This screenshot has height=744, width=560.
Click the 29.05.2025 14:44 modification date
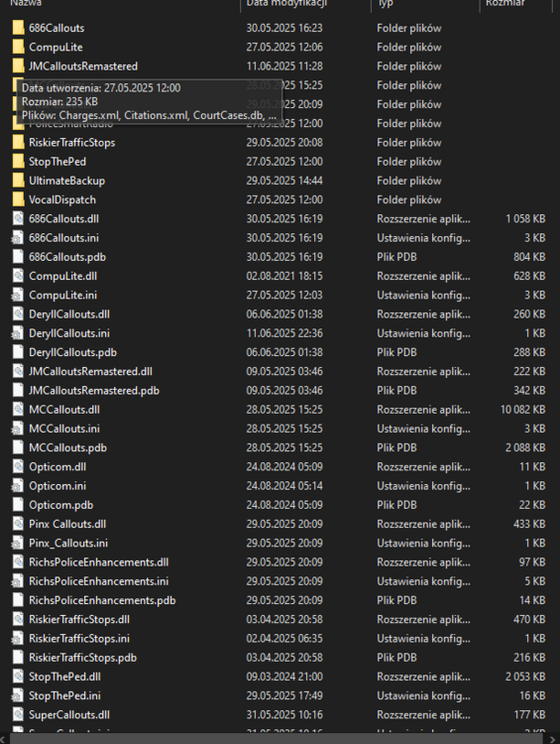tap(284, 181)
